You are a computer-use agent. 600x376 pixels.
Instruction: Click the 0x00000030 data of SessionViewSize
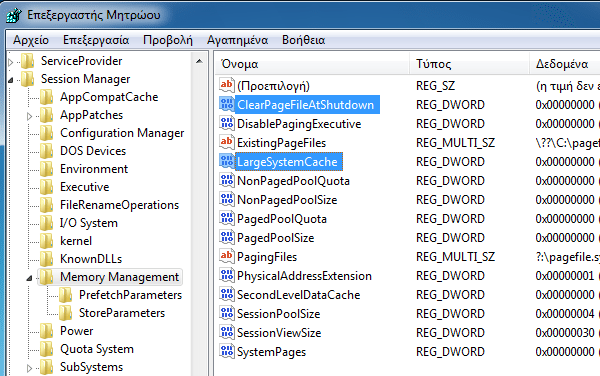click(565, 333)
